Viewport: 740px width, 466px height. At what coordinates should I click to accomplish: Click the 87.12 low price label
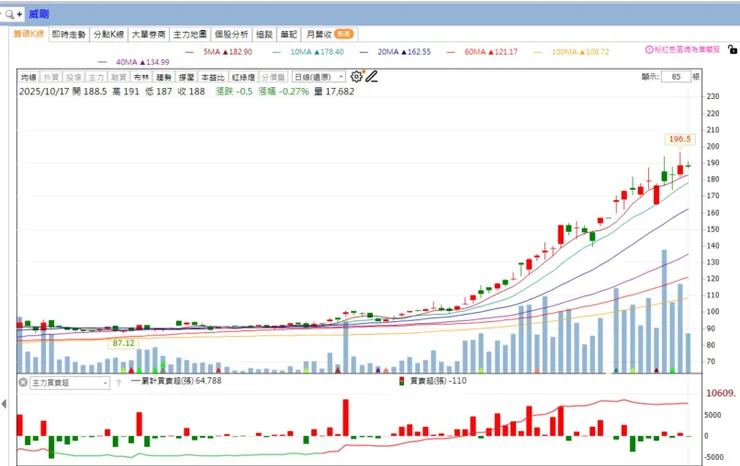point(124,343)
